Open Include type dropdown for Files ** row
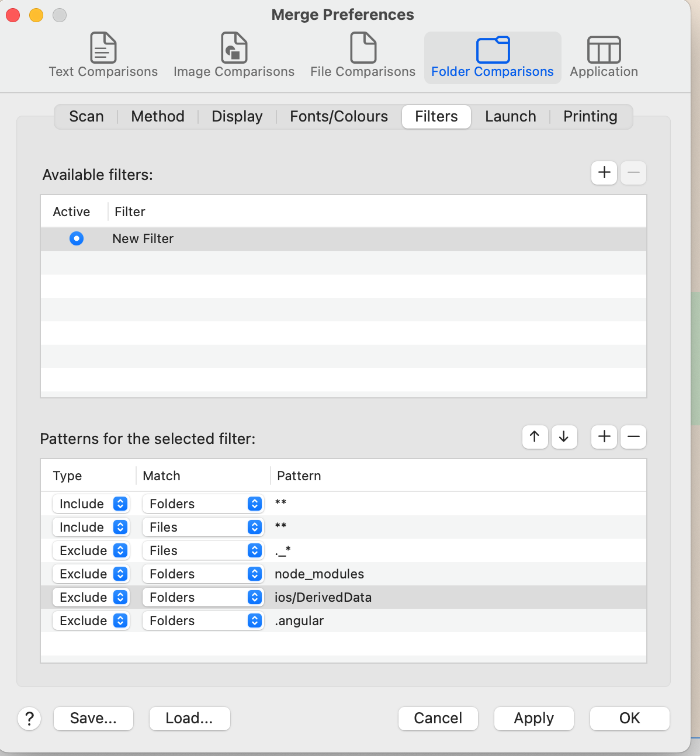700x756 pixels. coord(91,527)
